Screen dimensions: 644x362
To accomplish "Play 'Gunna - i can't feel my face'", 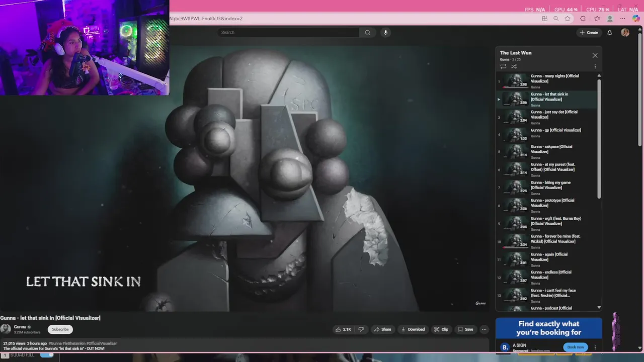I will (547, 295).
